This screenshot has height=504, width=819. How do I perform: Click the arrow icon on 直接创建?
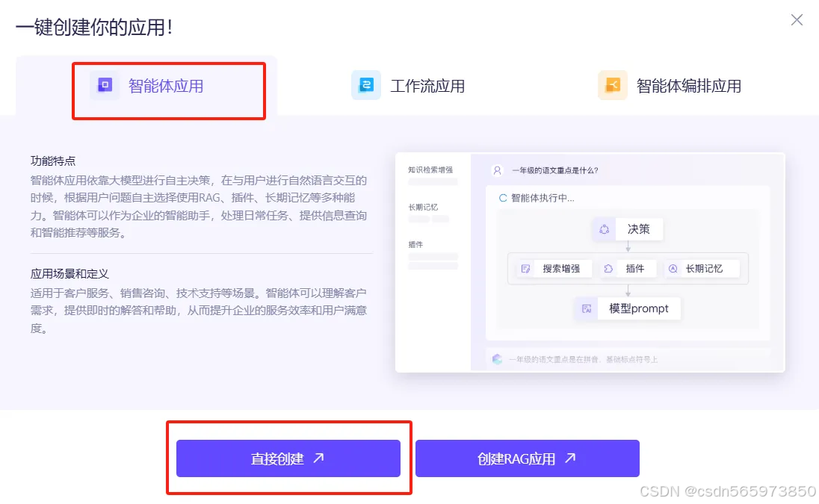coord(318,458)
